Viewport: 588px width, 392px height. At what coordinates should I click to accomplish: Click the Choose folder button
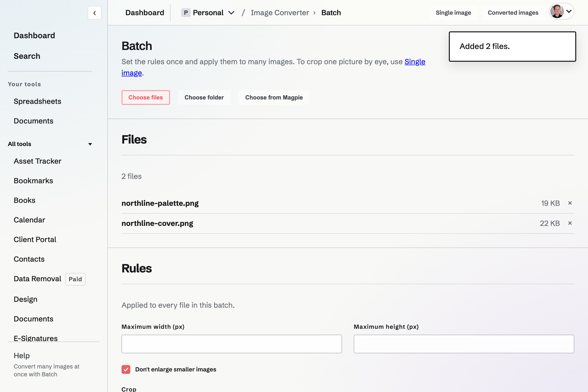click(204, 98)
